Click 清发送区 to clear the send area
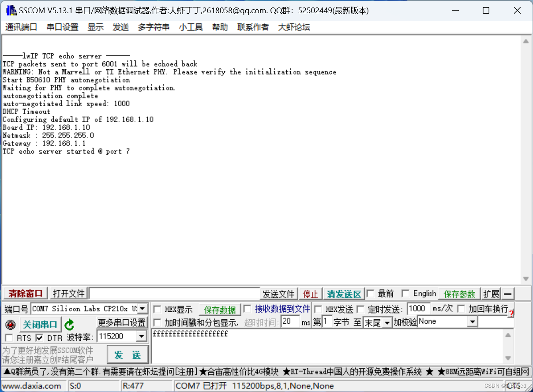Screen dimensions: 533x392 (x=344, y=293)
